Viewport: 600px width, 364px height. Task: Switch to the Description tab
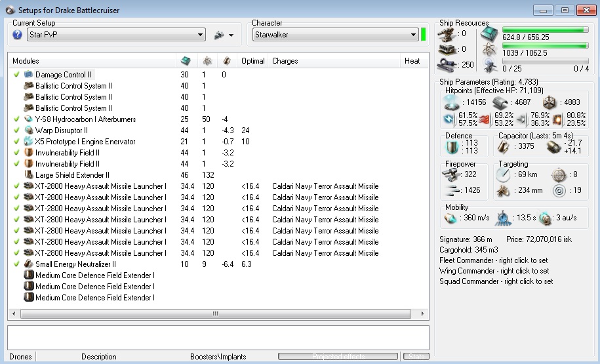99,357
